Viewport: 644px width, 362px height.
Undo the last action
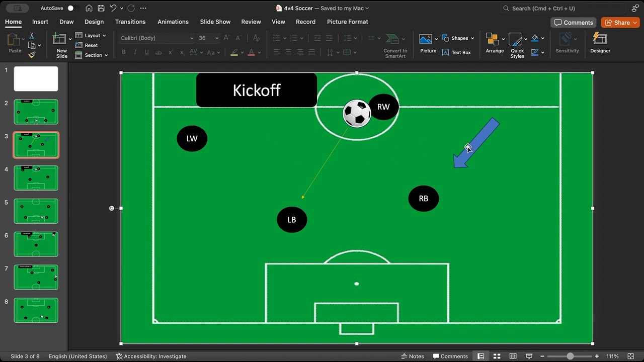pos(114,8)
